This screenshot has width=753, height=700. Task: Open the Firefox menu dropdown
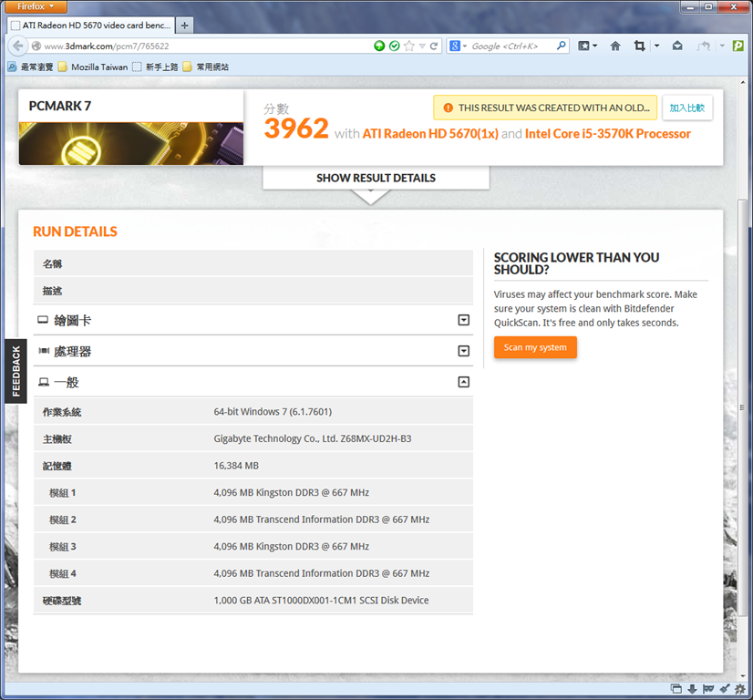coord(35,6)
